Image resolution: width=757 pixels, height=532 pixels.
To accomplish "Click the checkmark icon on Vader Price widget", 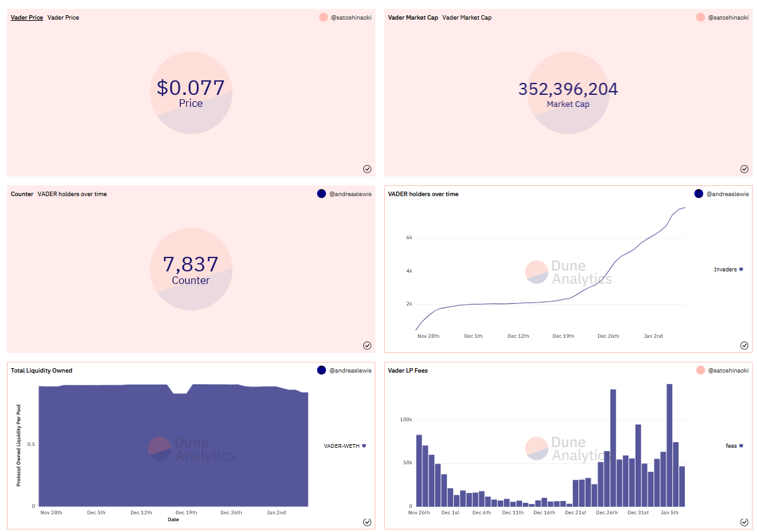I will click(x=367, y=169).
